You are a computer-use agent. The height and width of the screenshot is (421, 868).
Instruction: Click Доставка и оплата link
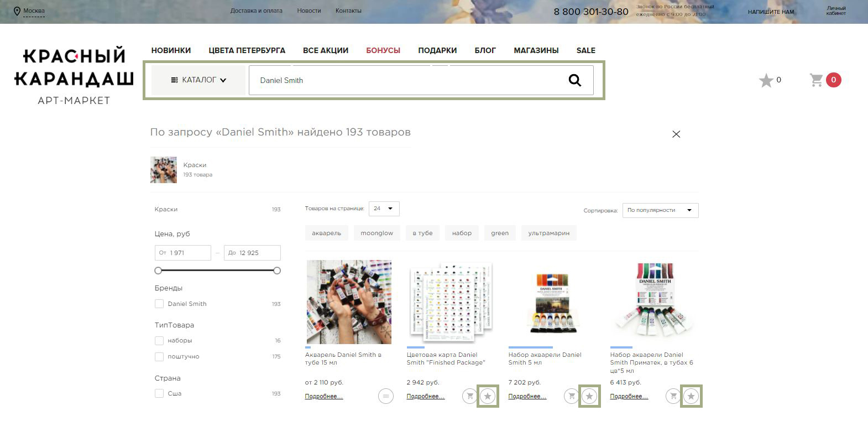pos(257,11)
